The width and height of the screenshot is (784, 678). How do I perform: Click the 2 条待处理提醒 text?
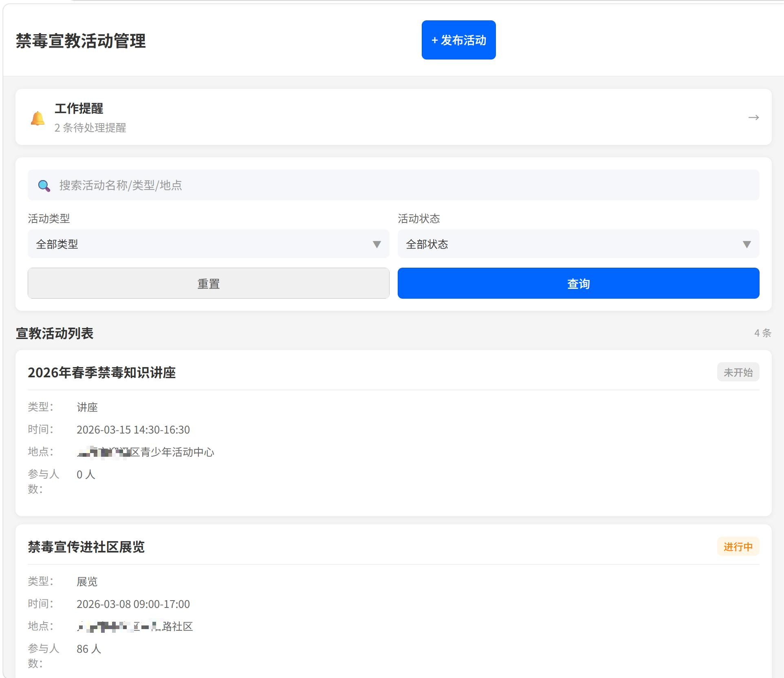(x=90, y=128)
